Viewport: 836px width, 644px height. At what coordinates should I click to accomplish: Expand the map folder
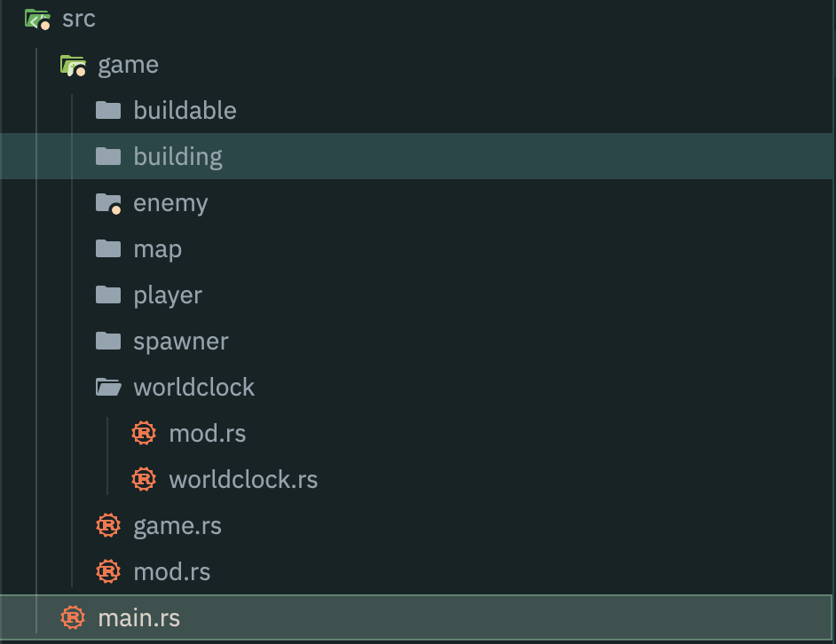[157, 249]
